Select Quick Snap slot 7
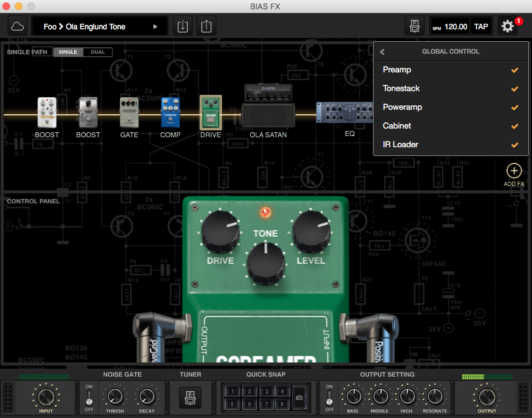 click(x=266, y=404)
